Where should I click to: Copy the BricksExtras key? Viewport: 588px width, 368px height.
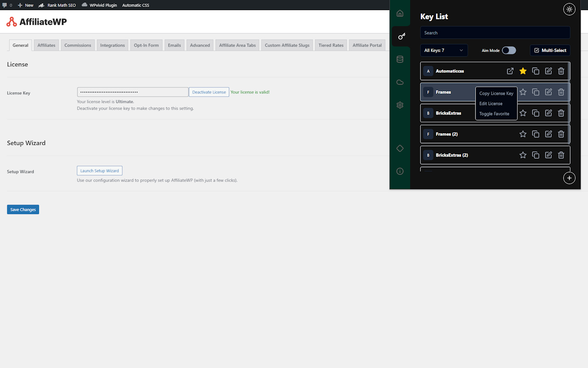pyautogui.click(x=536, y=113)
